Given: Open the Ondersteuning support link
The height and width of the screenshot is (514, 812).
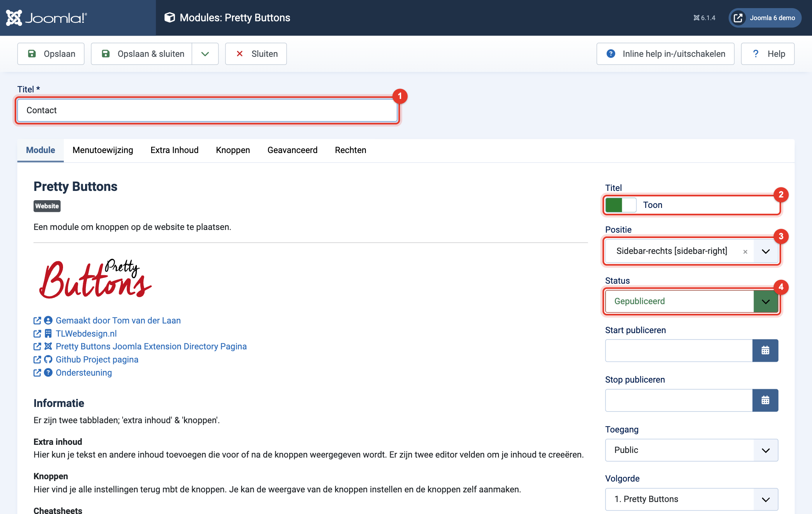Looking at the screenshot, I should [84, 373].
